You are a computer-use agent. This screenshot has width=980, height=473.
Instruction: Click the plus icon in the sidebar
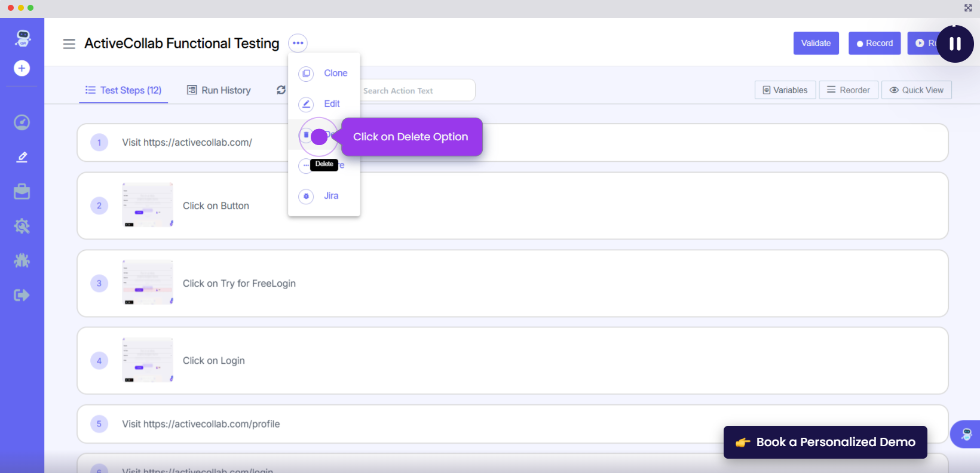coord(22,68)
